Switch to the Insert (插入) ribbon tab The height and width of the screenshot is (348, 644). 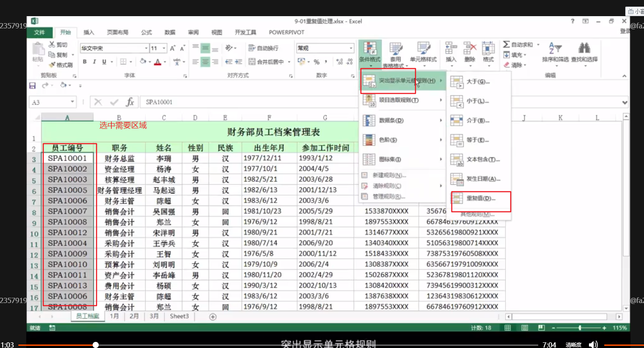(89, 32)
